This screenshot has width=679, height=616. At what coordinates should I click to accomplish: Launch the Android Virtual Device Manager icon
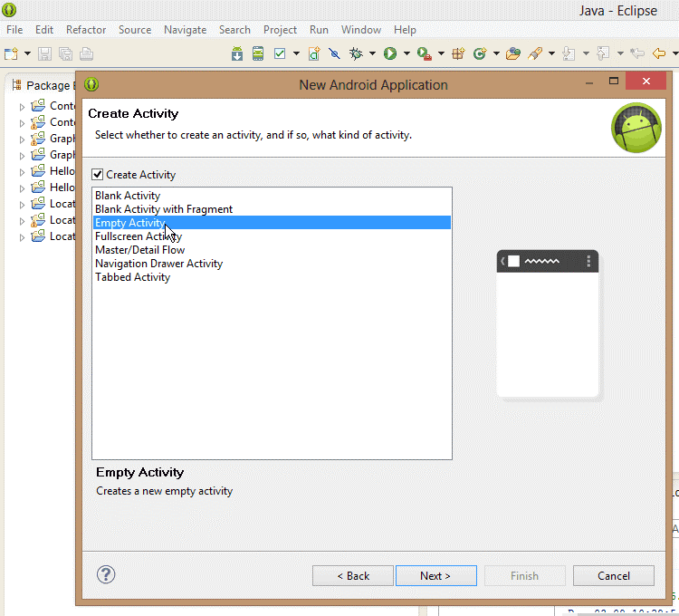click(258, 54)
